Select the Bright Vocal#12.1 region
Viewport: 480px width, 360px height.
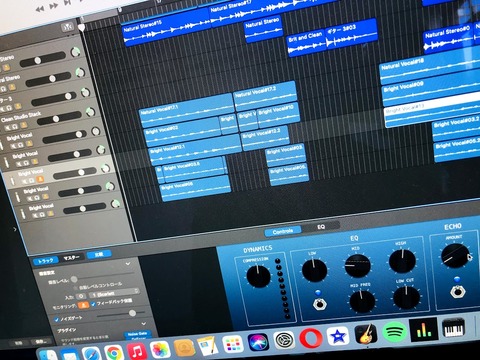tap(195, 149)
